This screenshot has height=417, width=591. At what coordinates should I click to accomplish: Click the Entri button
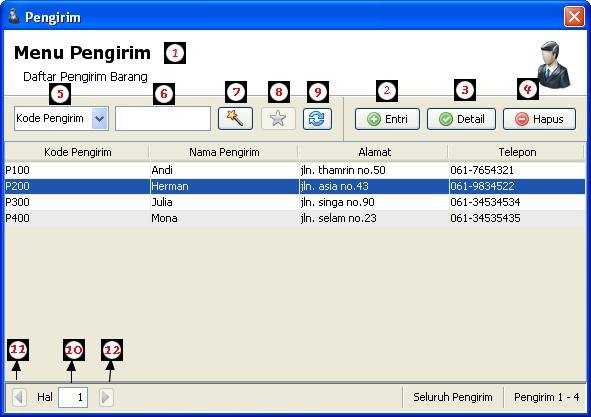coord(387,119)
